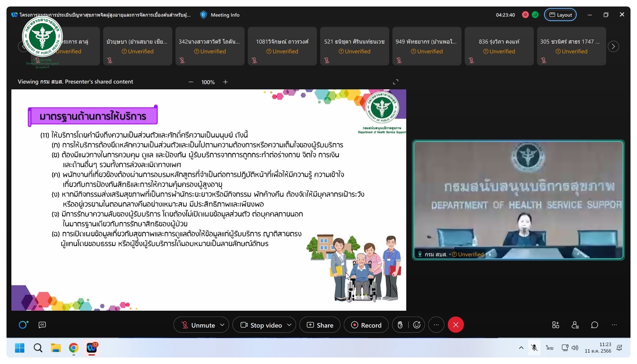This screenshot has width=637, height=364.
Task: Open the network display tray icon
Action: (x=565, y=348)
